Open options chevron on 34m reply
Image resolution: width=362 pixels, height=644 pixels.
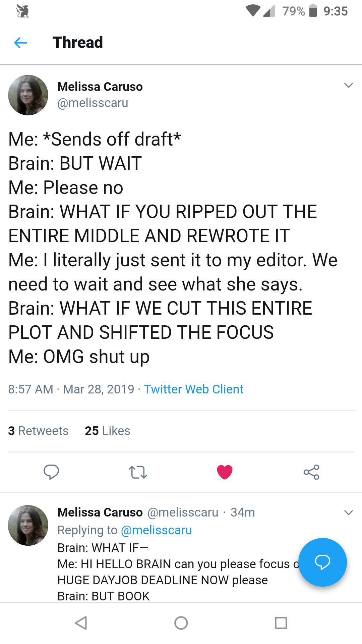pos(349,513)
